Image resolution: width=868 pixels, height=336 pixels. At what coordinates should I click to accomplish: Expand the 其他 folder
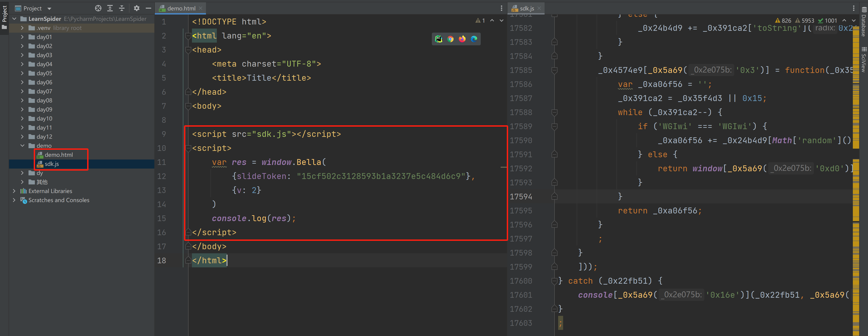[22, 182]
